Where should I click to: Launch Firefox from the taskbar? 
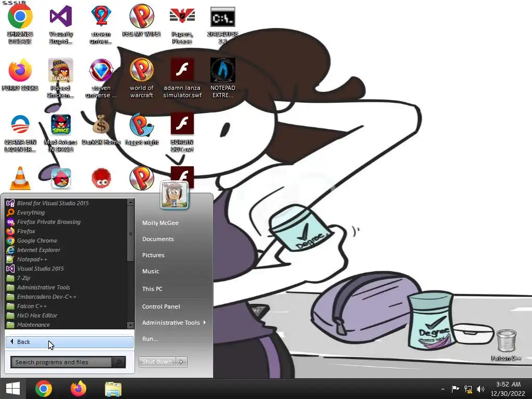coord(78,389)
